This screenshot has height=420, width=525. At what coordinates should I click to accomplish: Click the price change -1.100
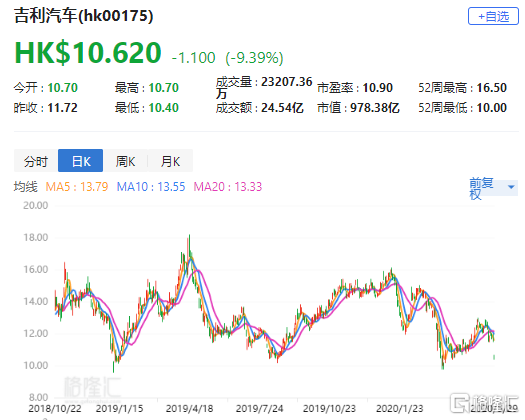(x=194, y=58)
